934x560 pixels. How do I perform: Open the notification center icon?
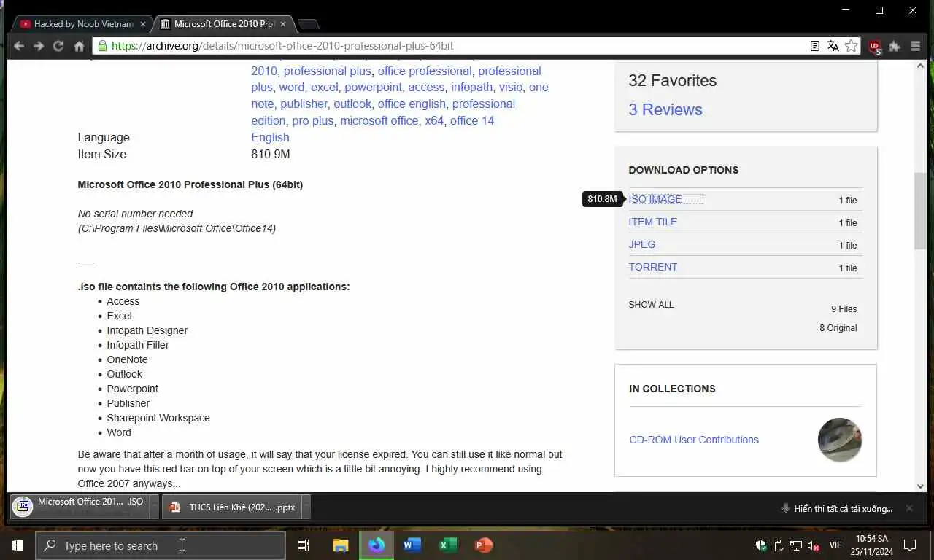tap(910, 545)
